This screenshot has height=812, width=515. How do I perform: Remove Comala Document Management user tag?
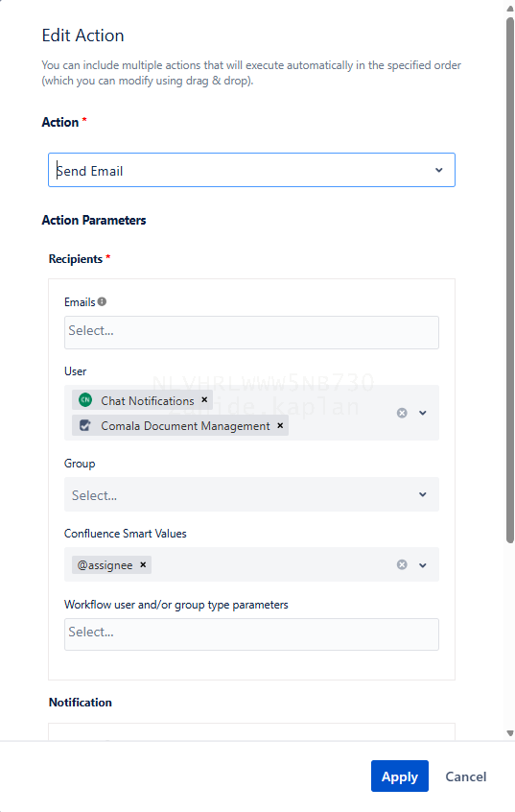pyautogui.click(x=280, y=425)
